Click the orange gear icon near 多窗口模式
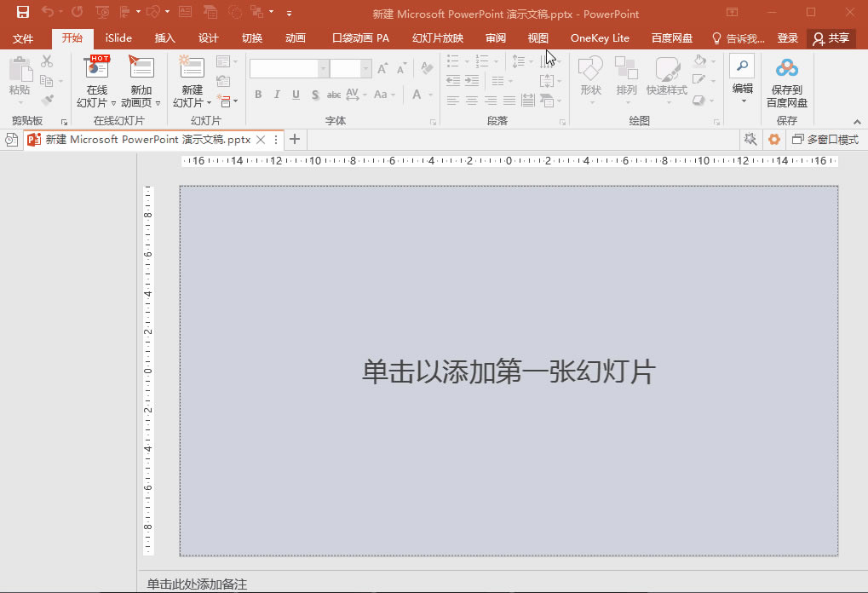 [774, 140]
